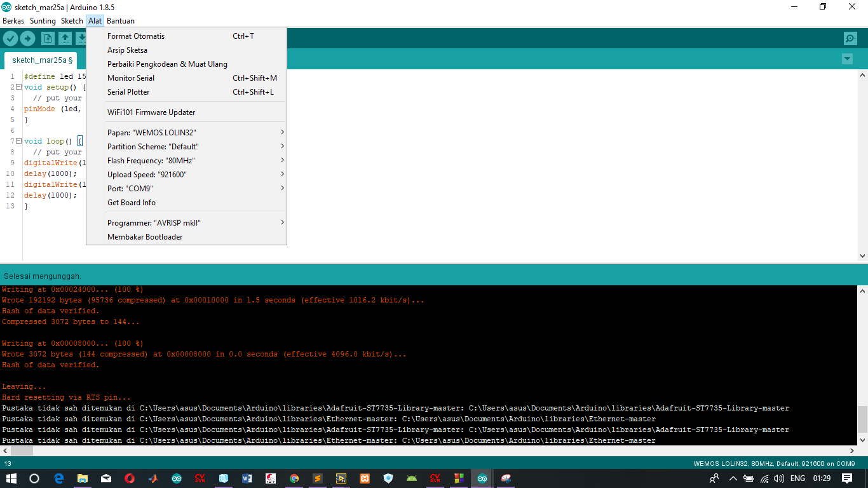Expand the Flash Frequency "80MHz" submenu

click(186, 161)
